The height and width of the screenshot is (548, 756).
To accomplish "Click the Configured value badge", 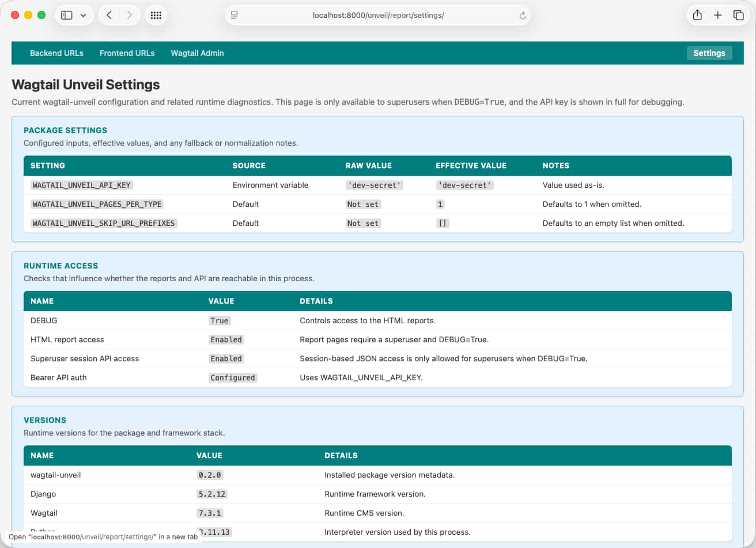I will pos(233,377).
